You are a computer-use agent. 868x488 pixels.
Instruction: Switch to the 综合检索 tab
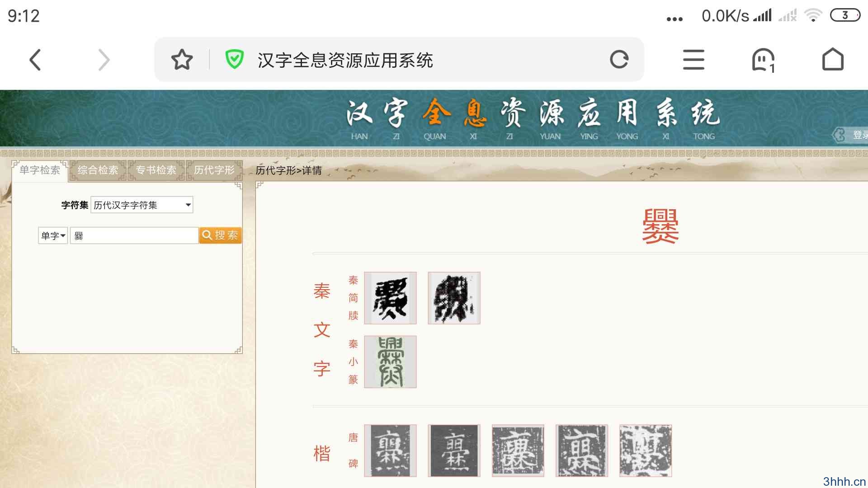(x=98, y=170)
